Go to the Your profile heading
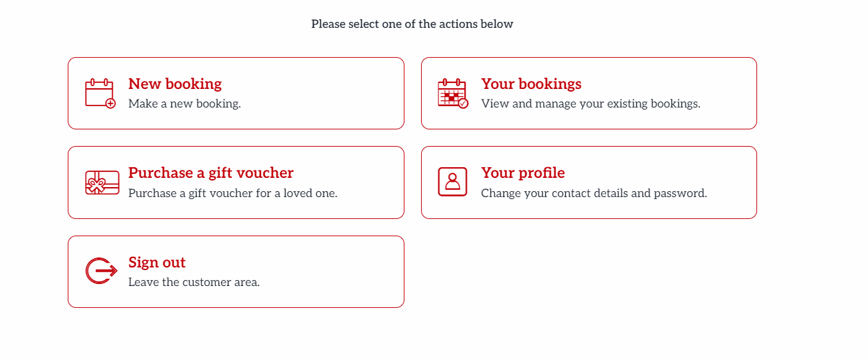868x359 pixels. (523, 173)
